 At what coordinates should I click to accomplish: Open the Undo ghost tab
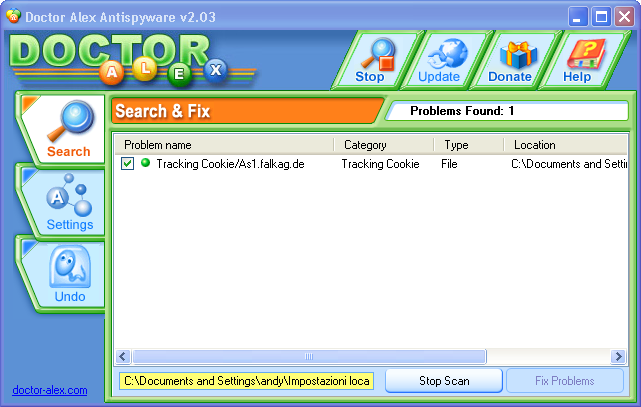[x=66, y=274]
